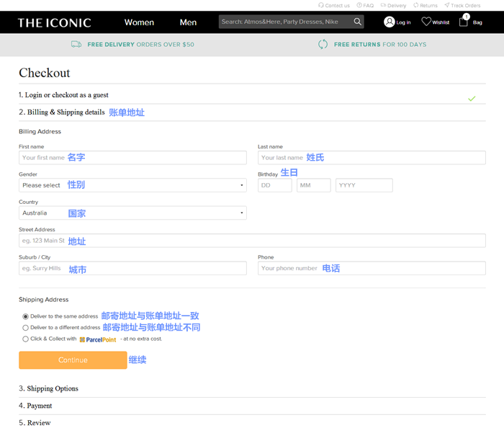
Task: Click in the Phone number field
Action: [372, 268]
